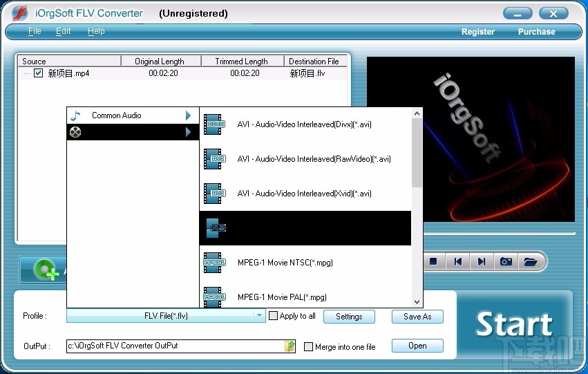This screenshot has height=374, width=588.
Task: Enable Merge into one file checkbox
Action: [x=308, y=346]
